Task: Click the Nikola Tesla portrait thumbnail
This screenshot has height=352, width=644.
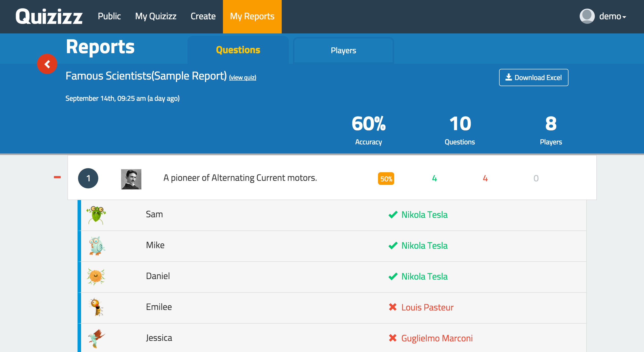Action: pyautogui.click(x=131, y=179)
